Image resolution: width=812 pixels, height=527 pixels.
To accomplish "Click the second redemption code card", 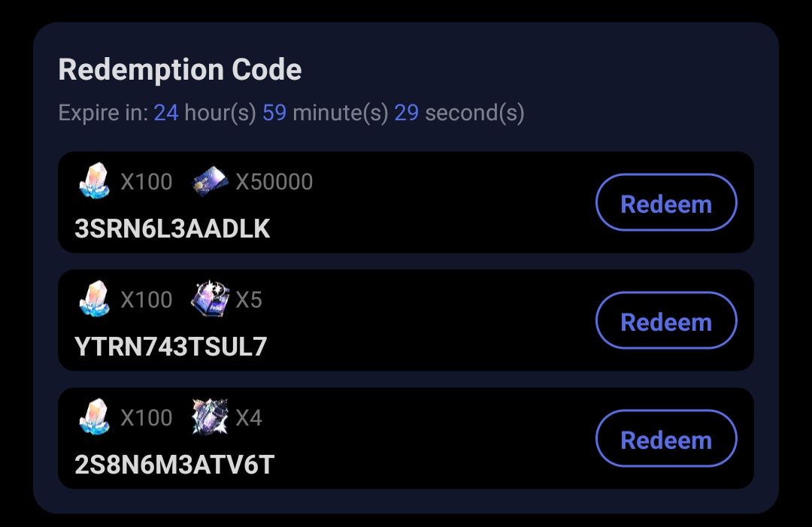I will [x=406, y=320].
